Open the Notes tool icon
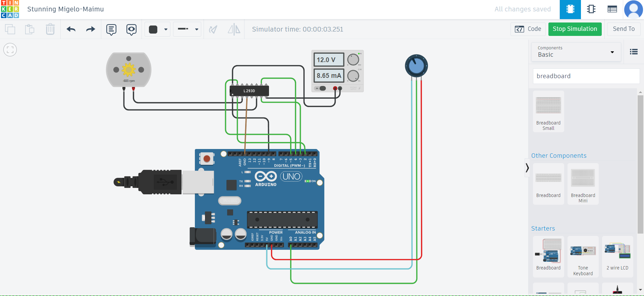644x296 pixels. point(111,30)
